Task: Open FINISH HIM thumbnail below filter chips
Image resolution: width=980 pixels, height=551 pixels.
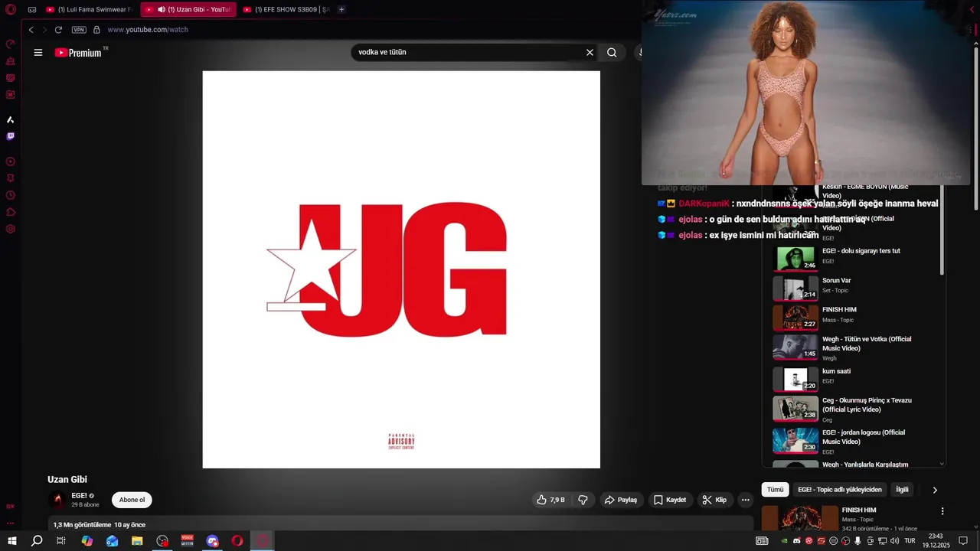Action: (799, 518)
